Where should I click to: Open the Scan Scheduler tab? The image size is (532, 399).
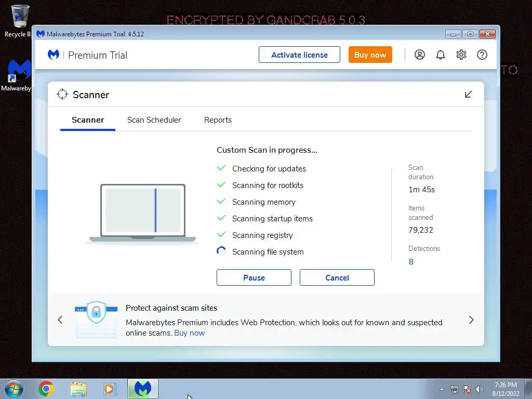(x=154, y=120)
